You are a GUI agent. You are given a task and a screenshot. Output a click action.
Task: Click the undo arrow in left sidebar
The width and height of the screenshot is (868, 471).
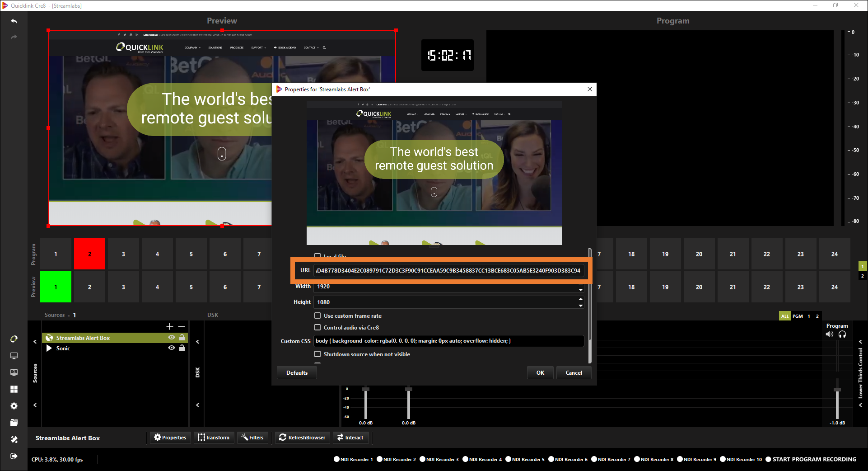(14, 21)
